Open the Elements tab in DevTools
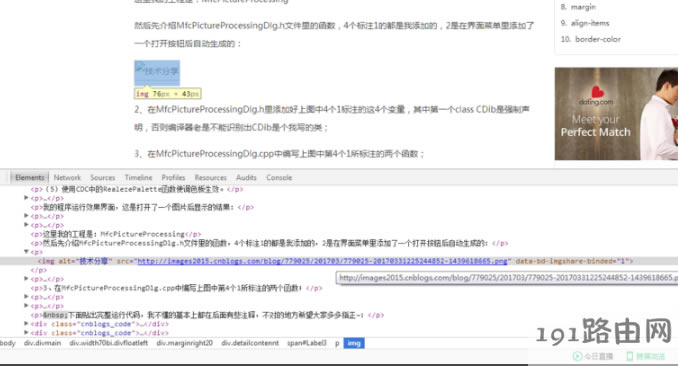The image size is (678, 366). (x=30, y=177)
